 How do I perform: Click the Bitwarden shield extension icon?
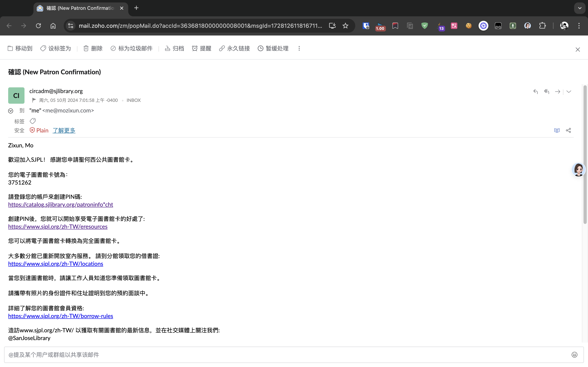[x=366, y=26]
